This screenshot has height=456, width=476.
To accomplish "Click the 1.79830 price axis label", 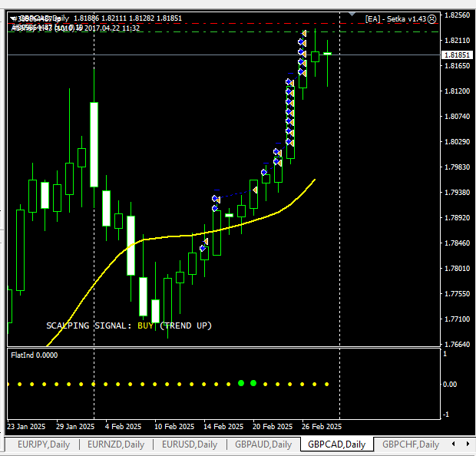I will 457,167.
